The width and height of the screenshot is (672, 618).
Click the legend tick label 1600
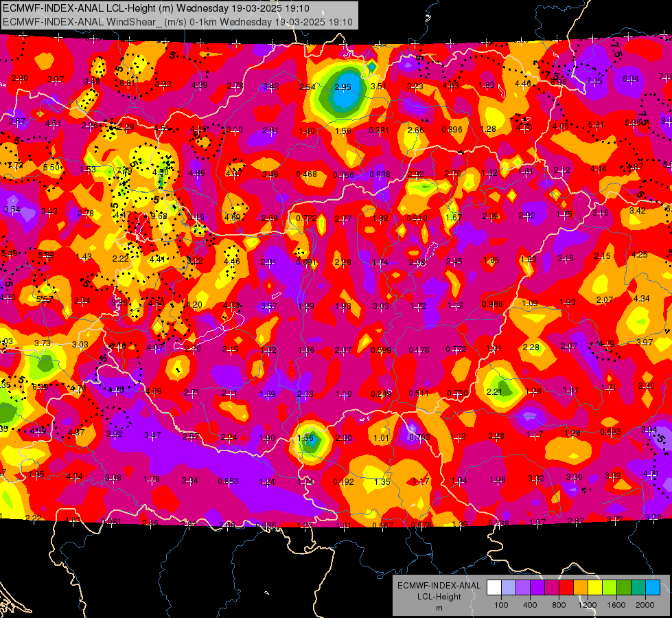(616, 605)
